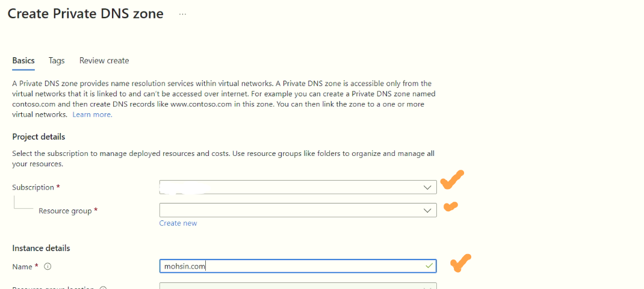Go to the Tags tab

(57, 60)
